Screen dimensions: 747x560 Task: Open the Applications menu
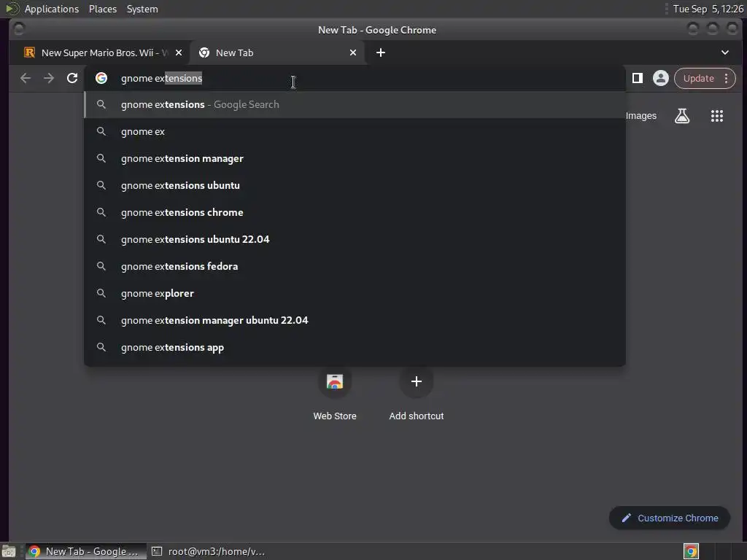tap(52, 9)
